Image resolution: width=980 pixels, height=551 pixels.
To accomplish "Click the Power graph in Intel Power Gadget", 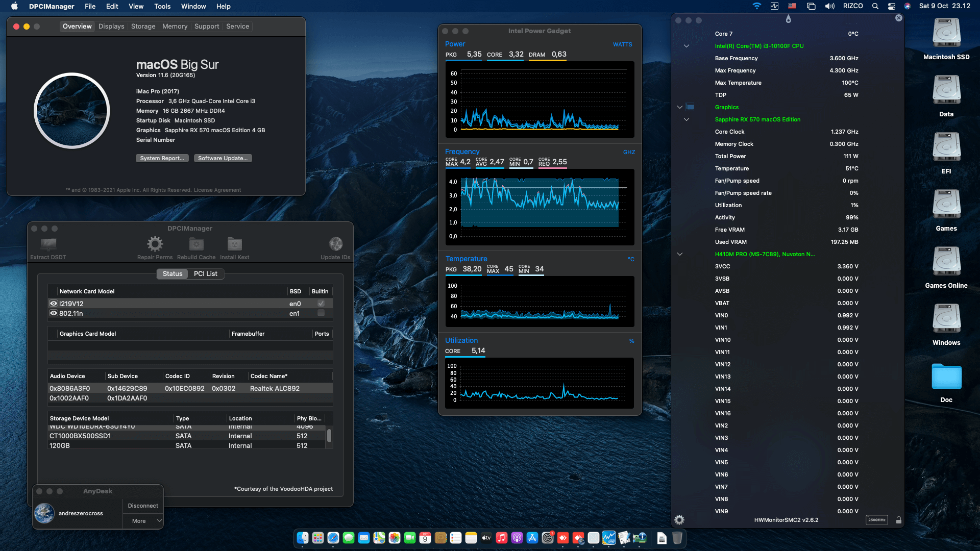I will pyautogui.click(x=540, y=99).
